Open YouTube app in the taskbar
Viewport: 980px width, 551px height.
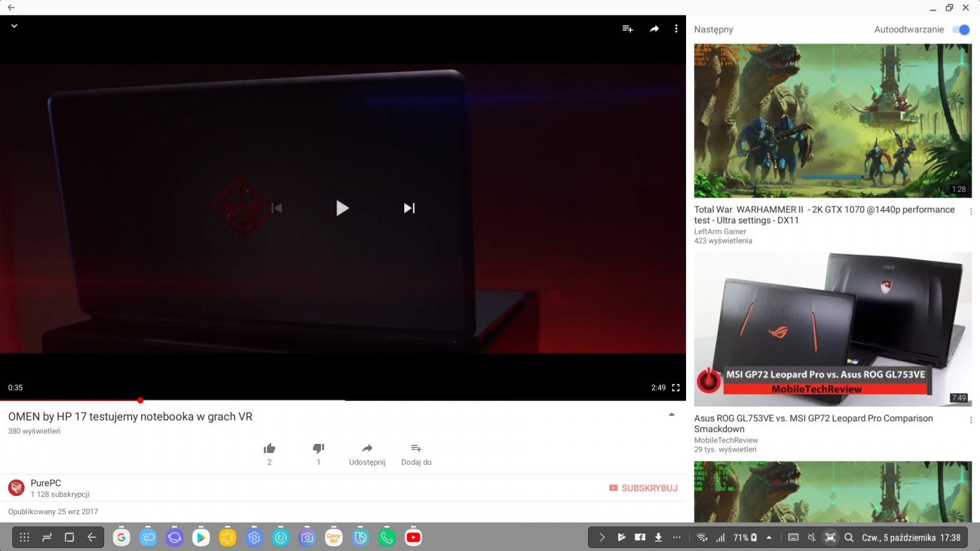point(413,538)
